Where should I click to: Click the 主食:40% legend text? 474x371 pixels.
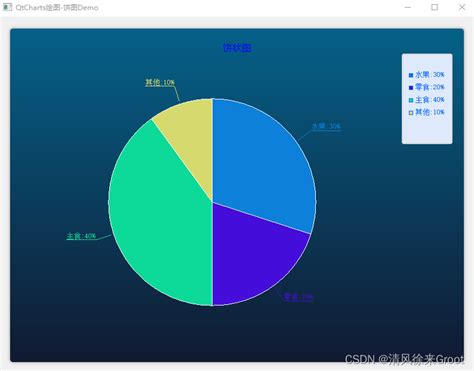[430, 100]
